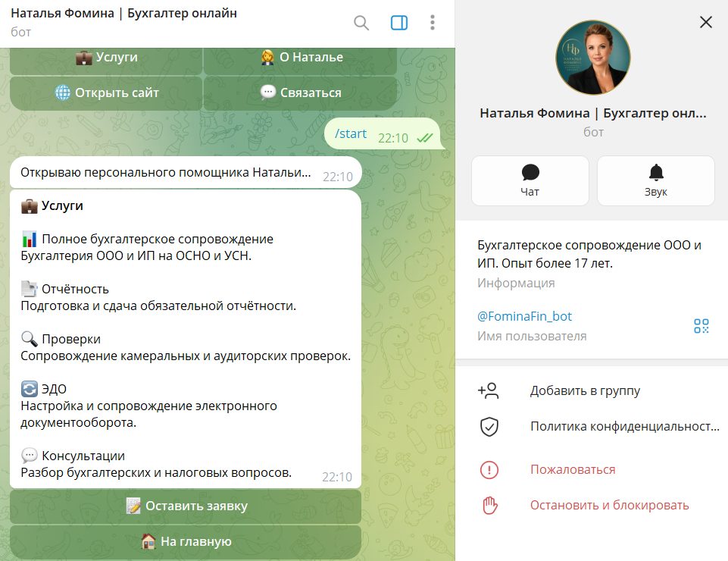Screen dimensions: 728x561
Task: Open the three-dot more options menu
Action: click(433, 22)
